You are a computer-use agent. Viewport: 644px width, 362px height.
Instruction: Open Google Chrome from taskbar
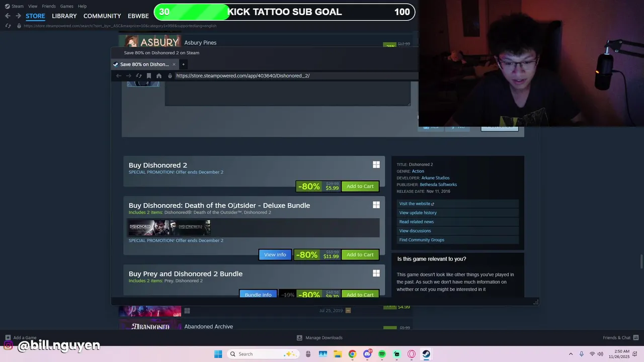tap(352, 354)
